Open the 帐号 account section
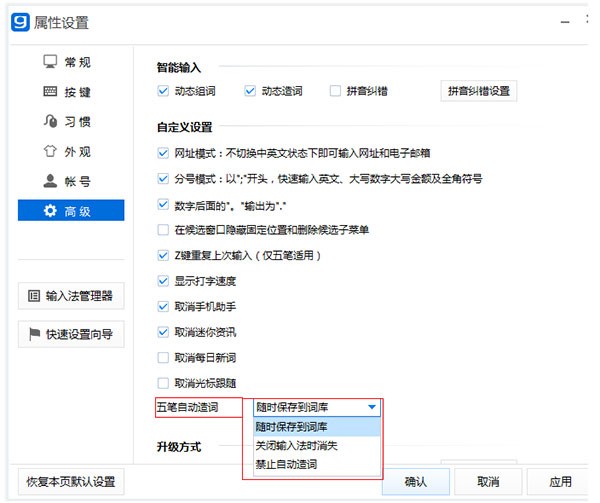Viewport: 600px width, 503px height. (67, 181)
